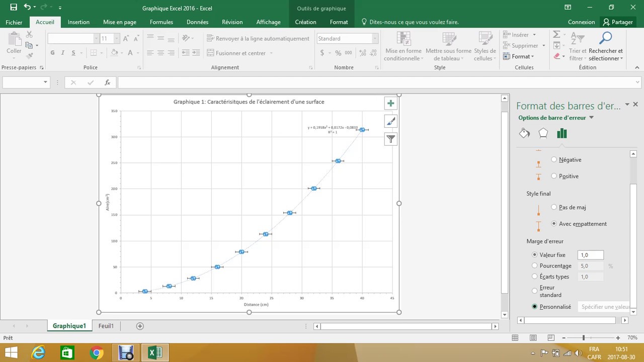The width and height of the screenshot is (644, 362).
Task: Click the zoom slider handle
Action: (x=584, y=338)
